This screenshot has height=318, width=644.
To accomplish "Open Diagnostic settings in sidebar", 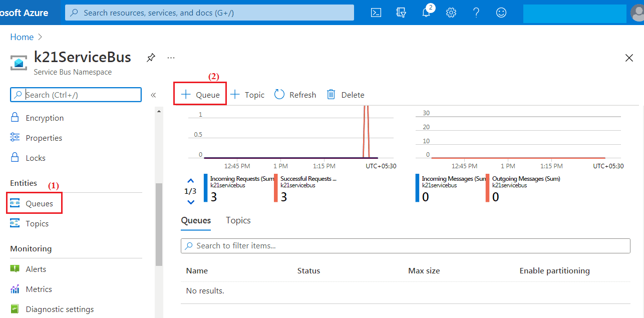I will (60, 309).
